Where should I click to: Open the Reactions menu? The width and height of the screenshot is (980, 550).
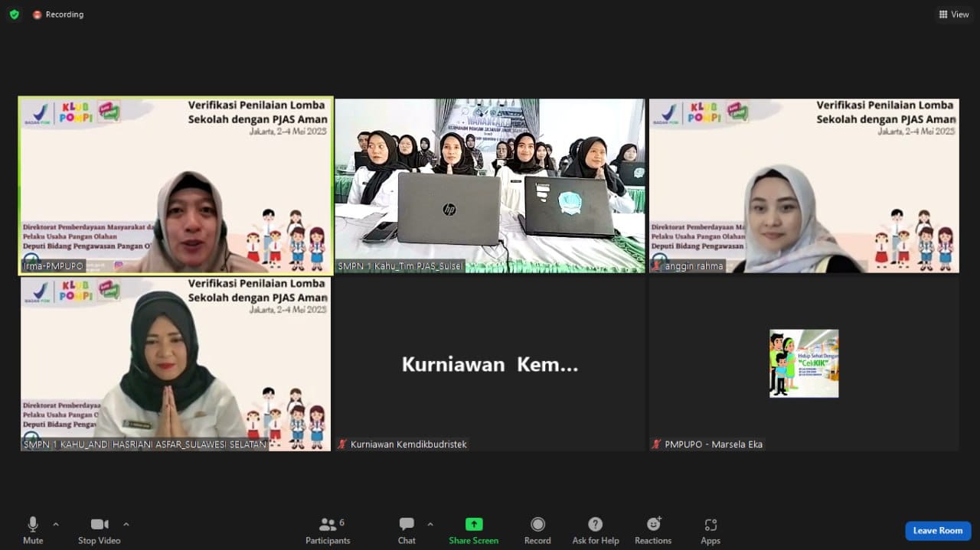(x=653, y=530)
